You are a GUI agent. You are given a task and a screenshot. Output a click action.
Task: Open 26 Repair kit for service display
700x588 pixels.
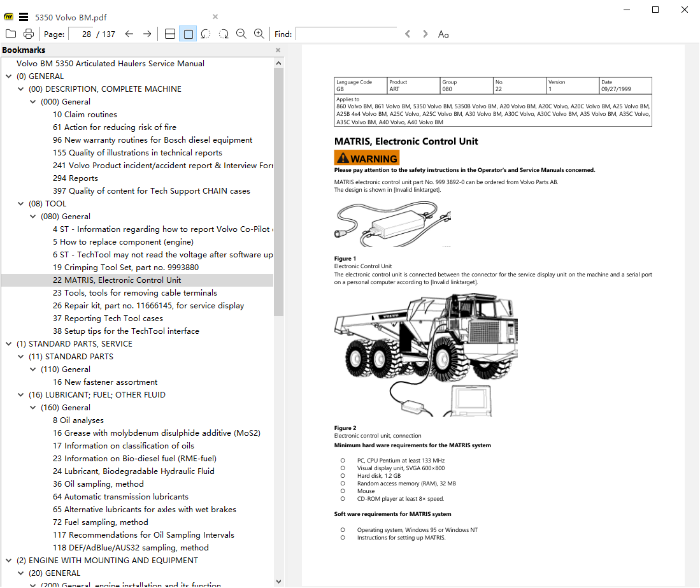click(148, 306)
